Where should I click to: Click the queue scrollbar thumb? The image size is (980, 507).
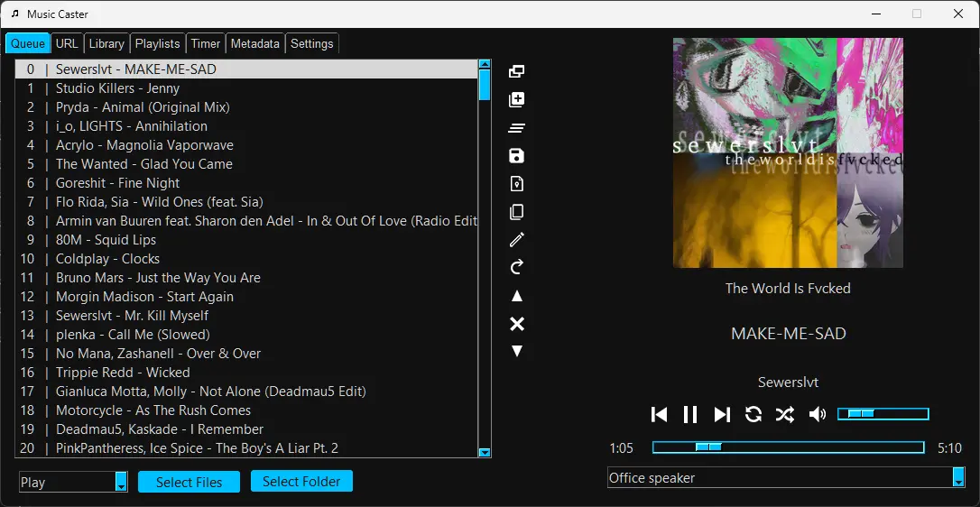[485, 85]
